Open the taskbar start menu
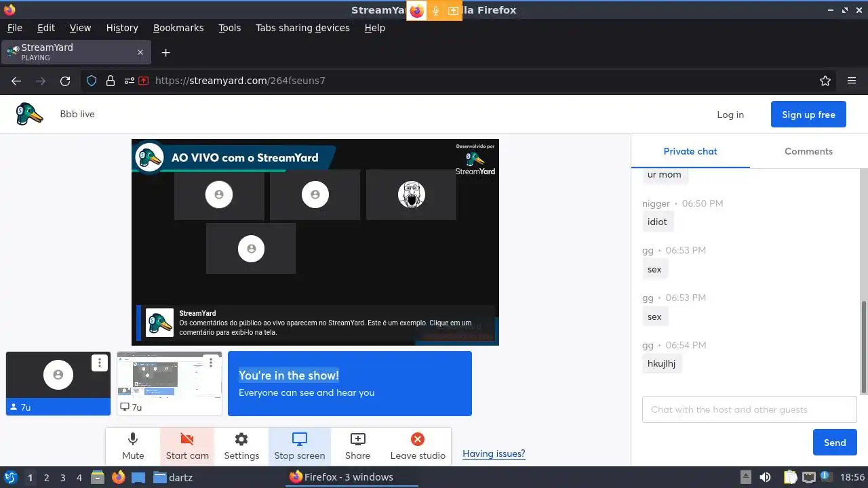This screenshot has height=488, width=868. [11, 477]
